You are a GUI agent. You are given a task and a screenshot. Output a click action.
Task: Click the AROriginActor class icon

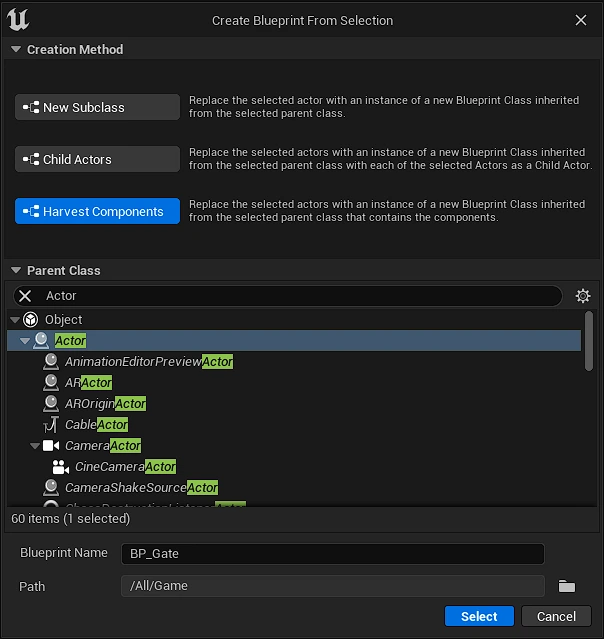pos(51,404)
